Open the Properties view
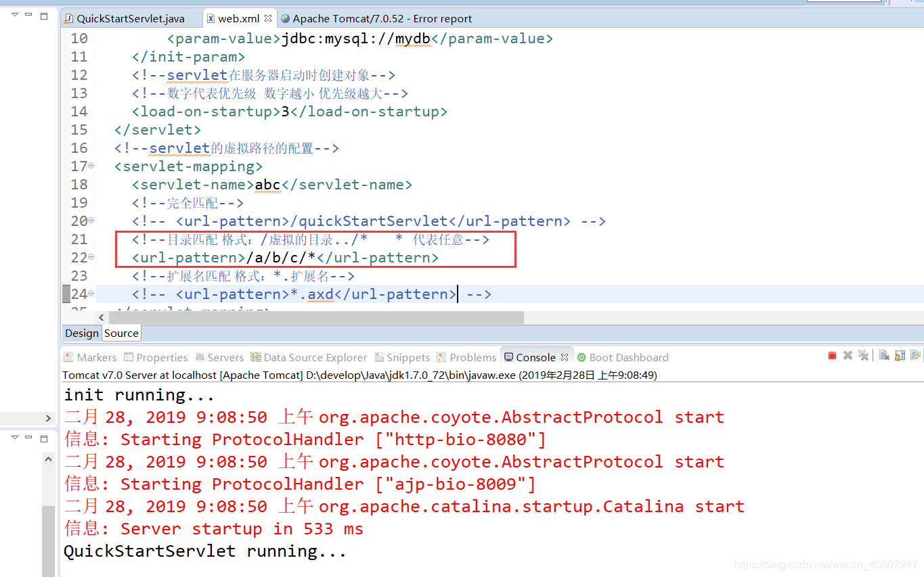Image resolution: width=924 pixels, height=577 pixels. point(155,357)
